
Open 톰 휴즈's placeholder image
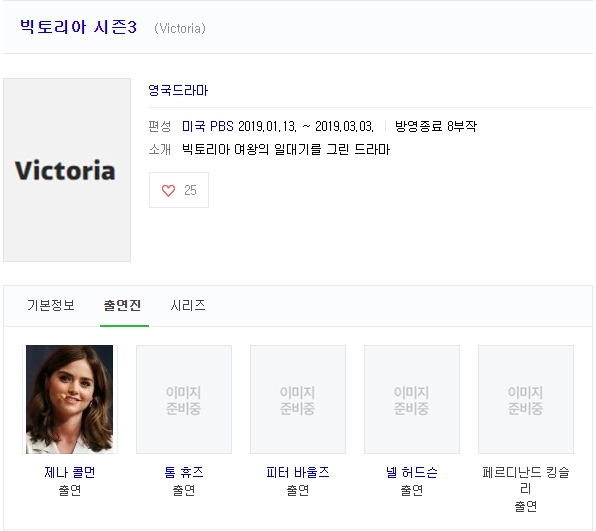click(184, 399)
